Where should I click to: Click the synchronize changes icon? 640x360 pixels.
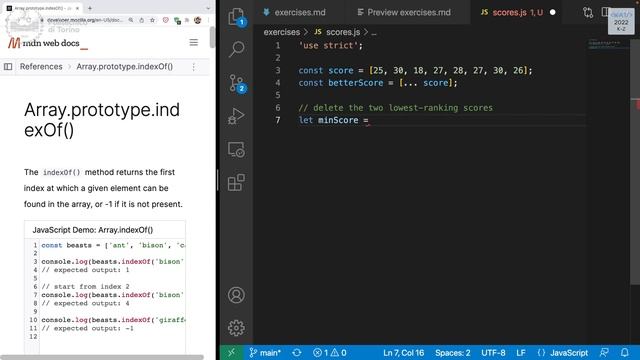(297, 353)
